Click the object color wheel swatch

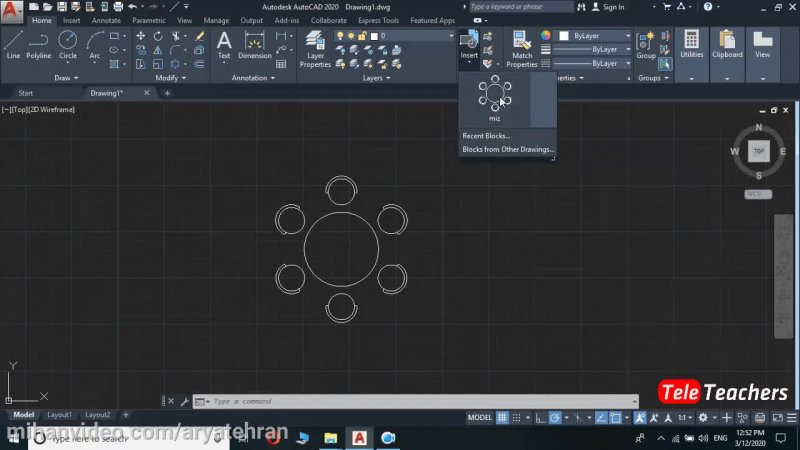click(546, 36)
